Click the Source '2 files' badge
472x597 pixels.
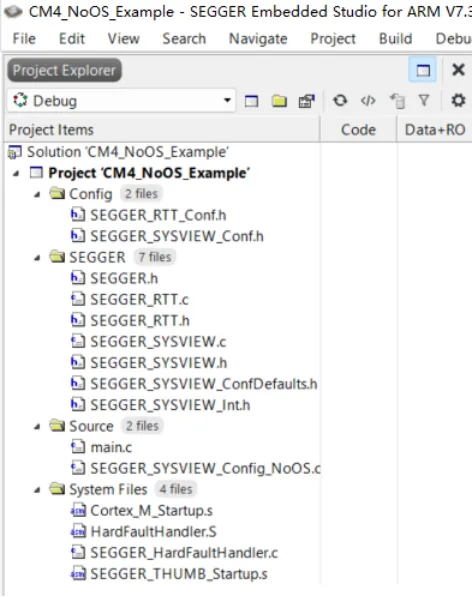click(142, 426)
